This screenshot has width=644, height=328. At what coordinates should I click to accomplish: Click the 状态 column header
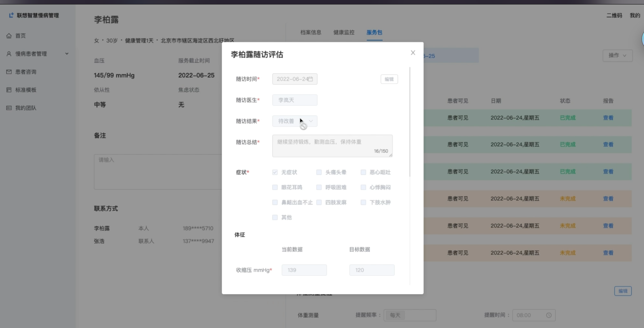click(x=565, y=101)
